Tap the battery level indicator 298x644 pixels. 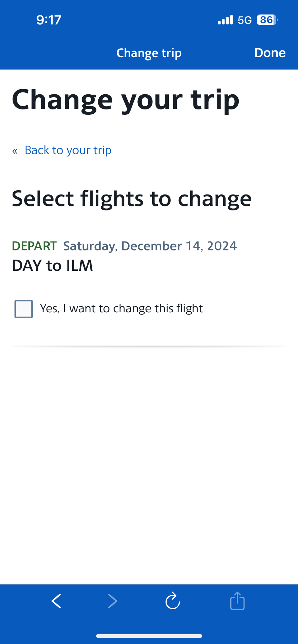click(x=267, y=20)
